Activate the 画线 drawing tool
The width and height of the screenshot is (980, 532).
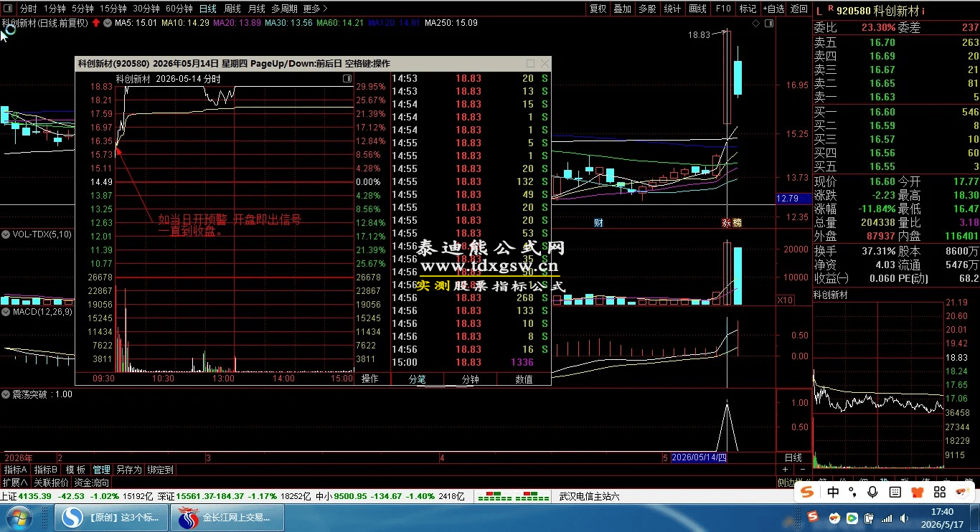697,9
